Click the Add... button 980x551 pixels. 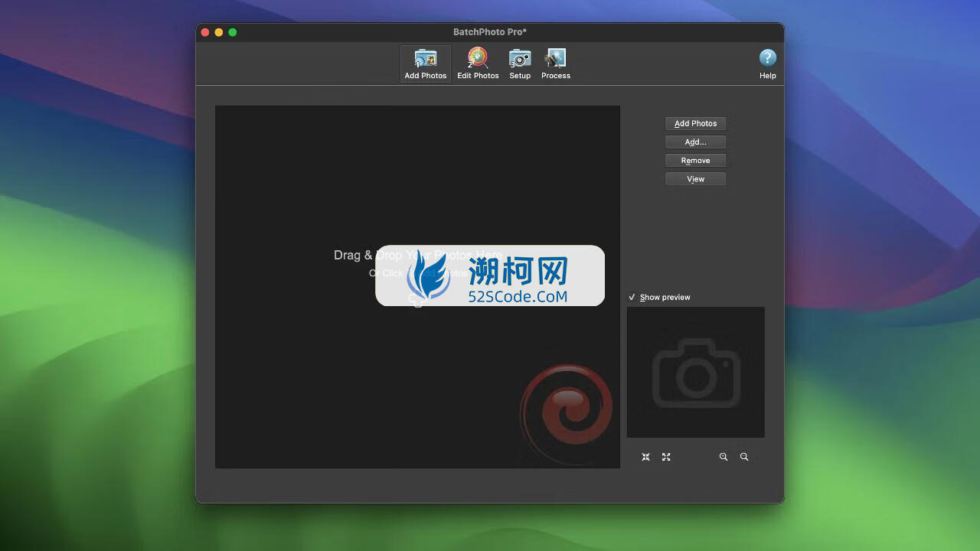[695, 142]
